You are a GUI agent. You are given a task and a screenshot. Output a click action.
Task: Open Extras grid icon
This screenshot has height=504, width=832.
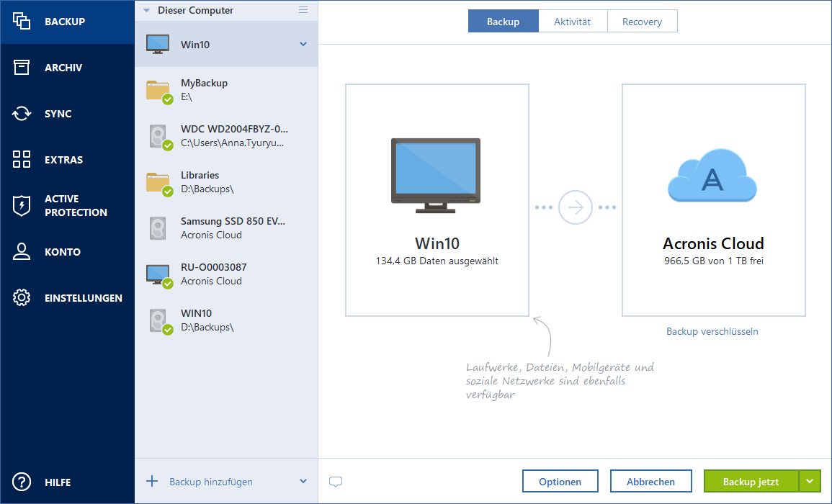coord(22,160)
